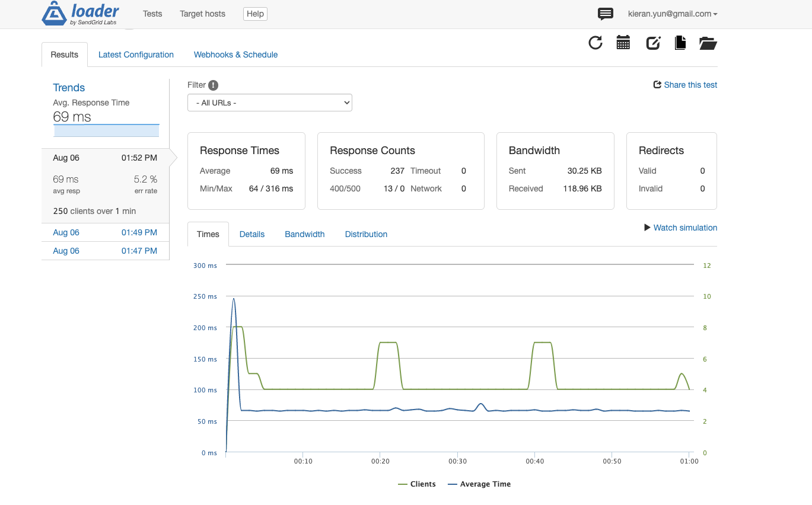Select the Aug 06 01:47 PM run
The height and width of the screenshot is (505, 812).
tap(105, 251)
